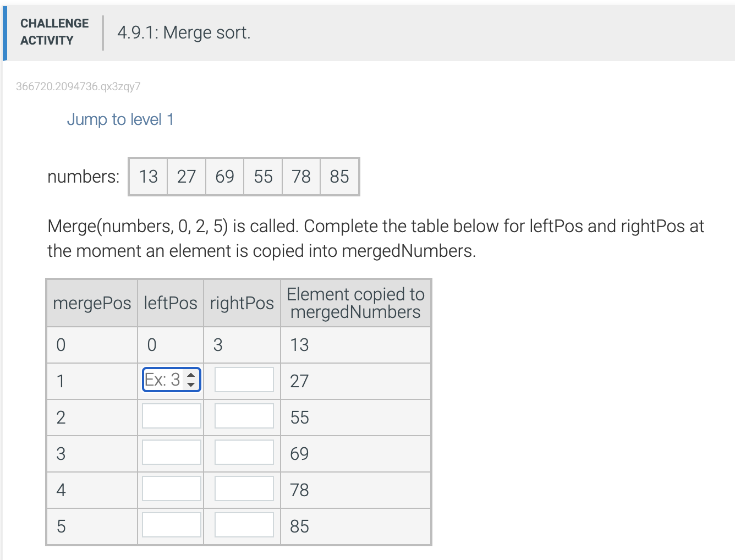
Task: Select the rightPos input for mergePos 1
Action: (244, 379)
